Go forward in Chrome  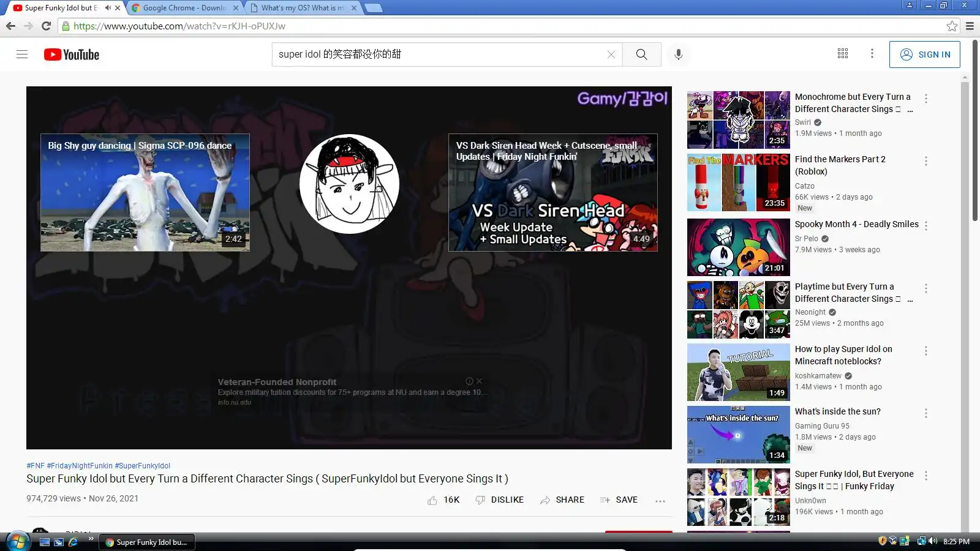(28, 26)
